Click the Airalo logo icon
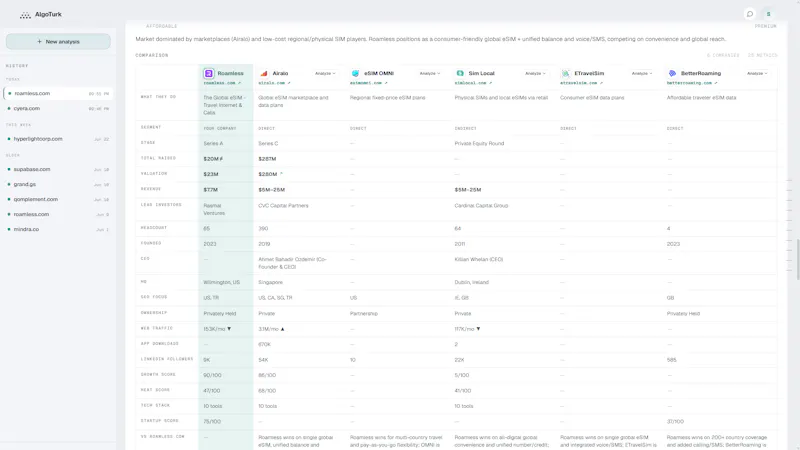 (x=264, y=73)
